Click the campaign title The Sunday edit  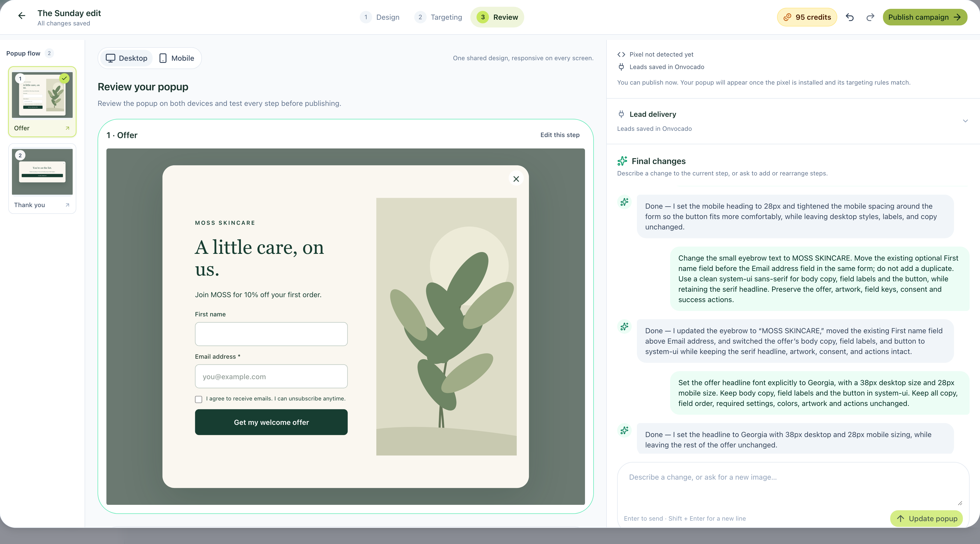(x=69, y=13)
